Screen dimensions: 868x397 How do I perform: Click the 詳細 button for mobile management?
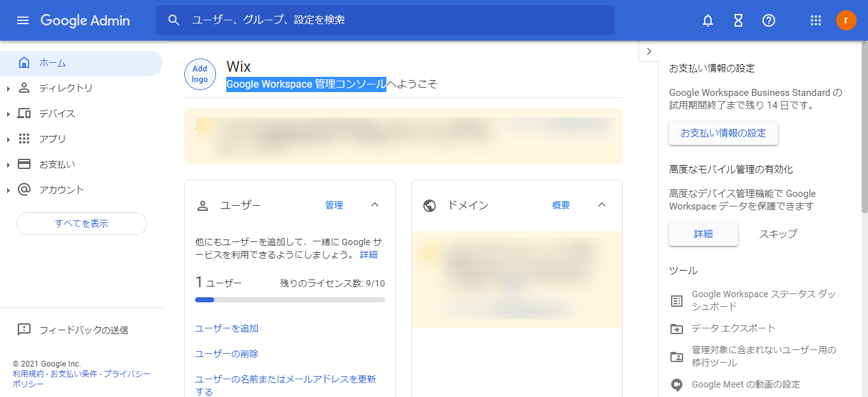(703, 234)
